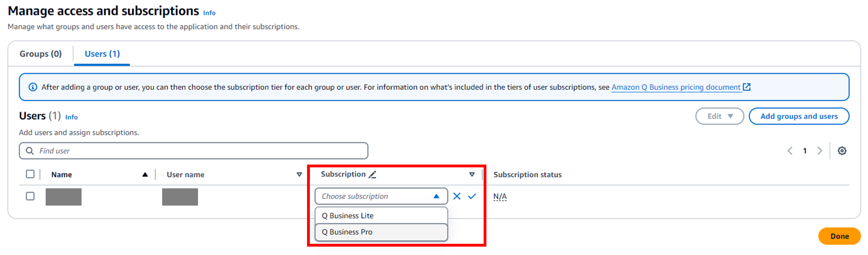Choose Q Business Lite option

[x=381, y=215]
